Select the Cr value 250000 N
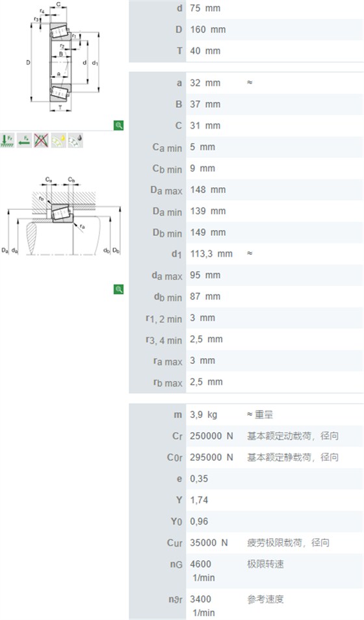The width and height of the screenshot is (364, 620). click(x=211, y=436)
